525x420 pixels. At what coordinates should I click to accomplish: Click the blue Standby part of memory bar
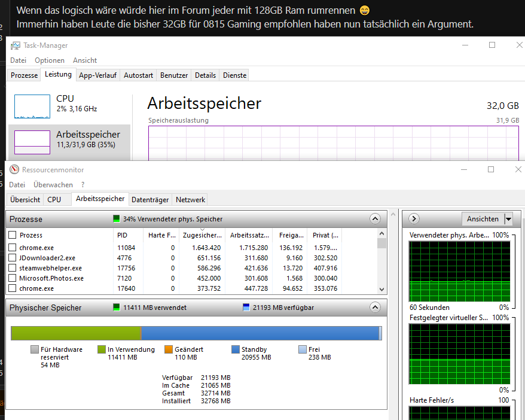pos(260,333)
